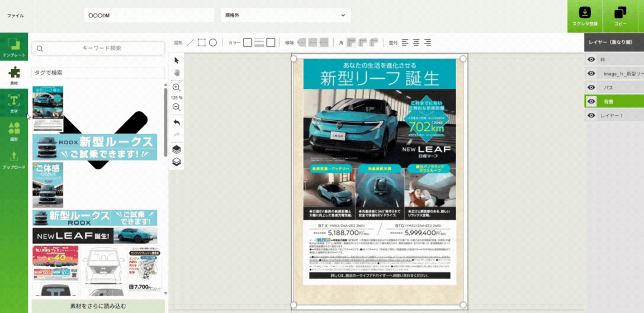The image size is (644, 313).
Task: Click the スグレタ登録 download button
Action: [x=585, y=16]
